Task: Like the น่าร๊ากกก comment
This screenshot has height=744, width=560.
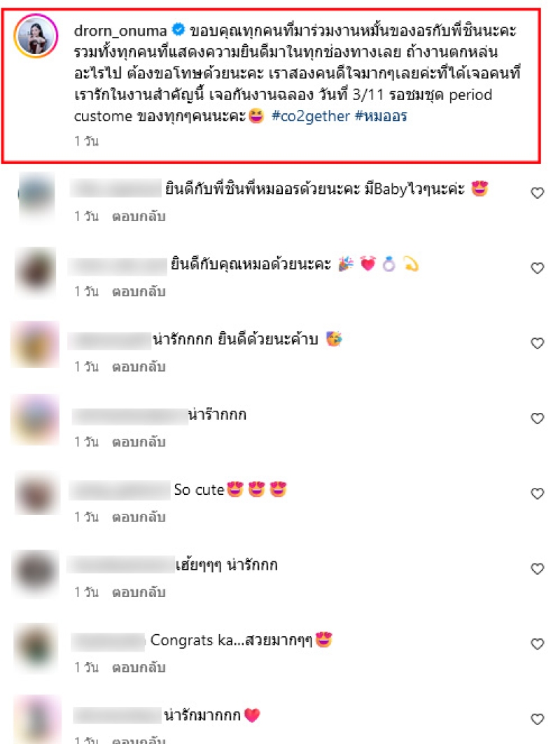Action: pyautogui.click(x=537, y=419)
